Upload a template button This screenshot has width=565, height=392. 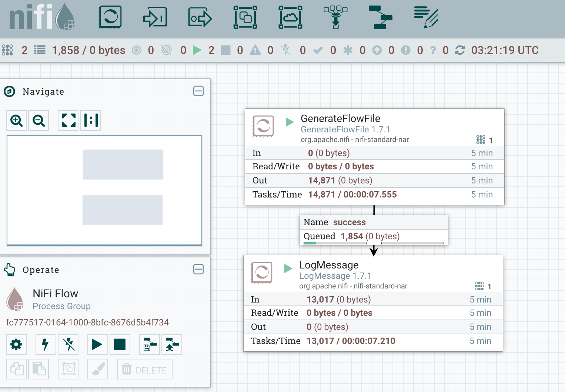[172, 345]
